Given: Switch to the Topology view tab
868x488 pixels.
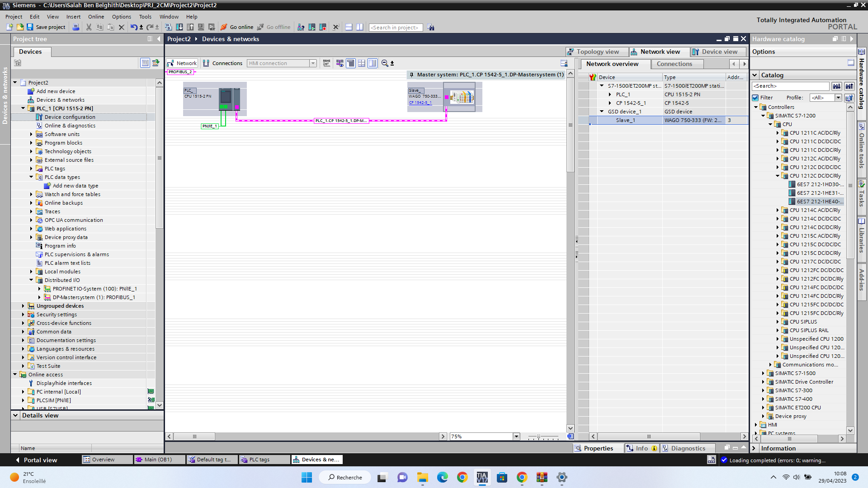Looking at the screenshot, I should [x=597, y=52].
